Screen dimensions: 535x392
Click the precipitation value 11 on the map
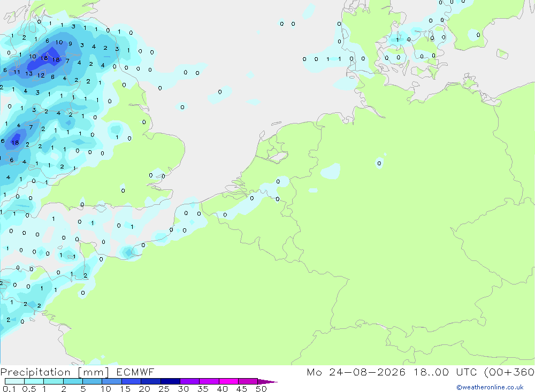pos(17,72)
